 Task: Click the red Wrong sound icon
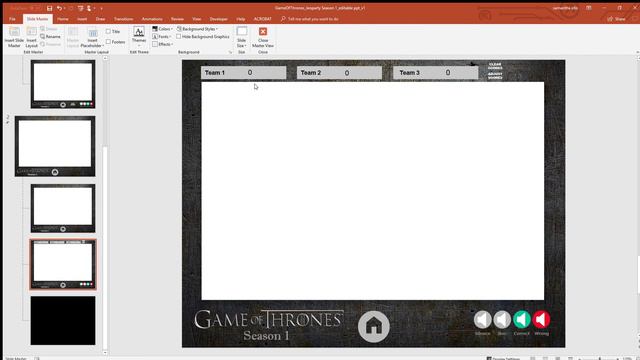[541, 320]
